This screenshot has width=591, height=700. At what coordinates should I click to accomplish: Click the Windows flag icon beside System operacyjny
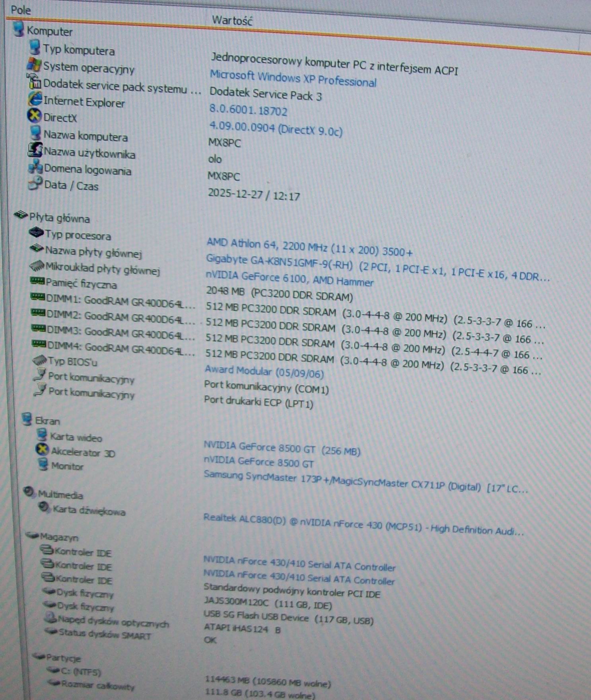[x=34, y=65]
